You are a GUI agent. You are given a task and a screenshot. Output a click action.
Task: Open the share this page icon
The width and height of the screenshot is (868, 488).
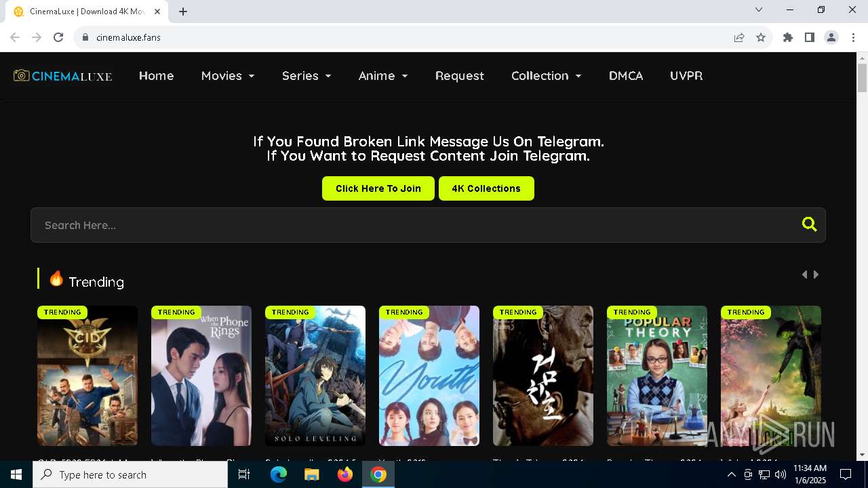[739, 37]
